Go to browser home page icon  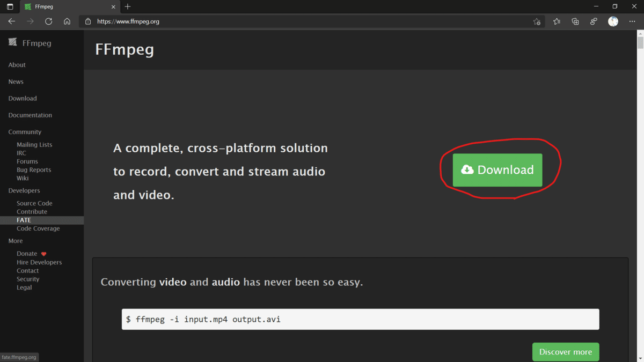tap(67, 21)
